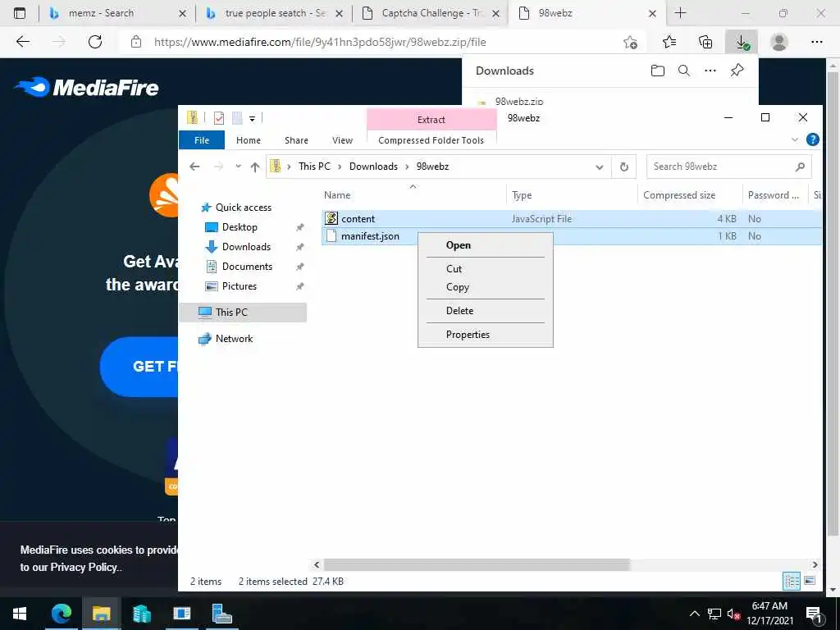This screenshot has height=630, width=840.
Task: Choose Cut from the context menu
Action: (x=454, y=269)
